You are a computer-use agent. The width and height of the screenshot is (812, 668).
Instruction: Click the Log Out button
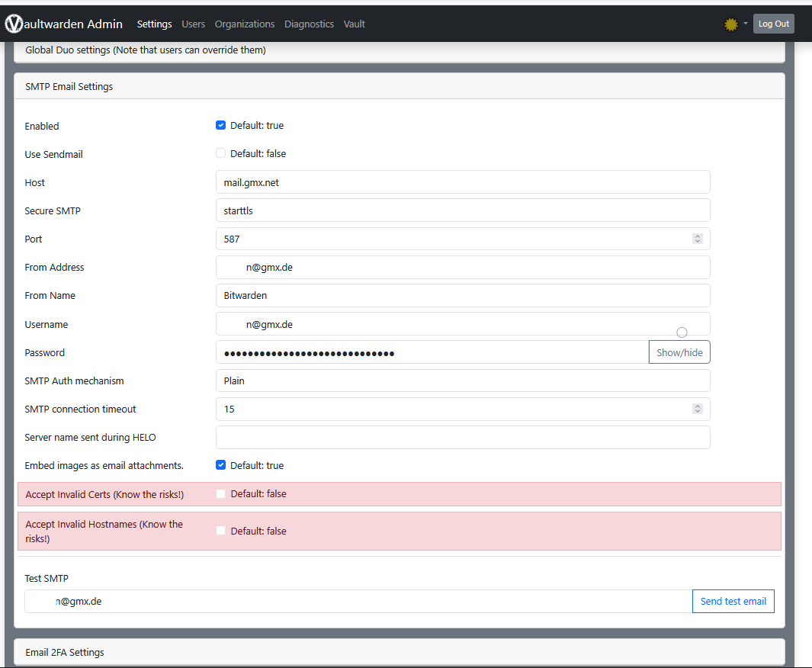[x=774, y=24]
